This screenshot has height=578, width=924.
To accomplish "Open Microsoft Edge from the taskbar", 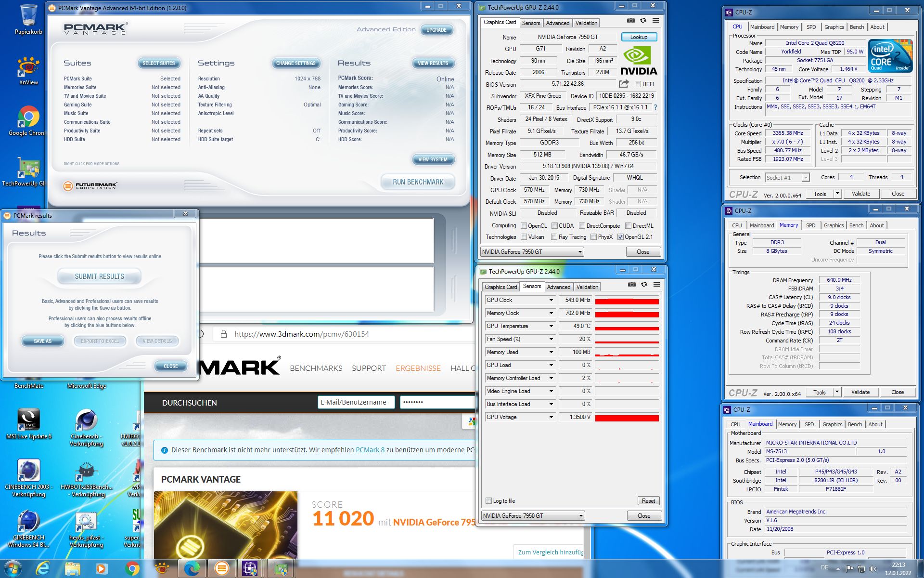I will point(192,569).
